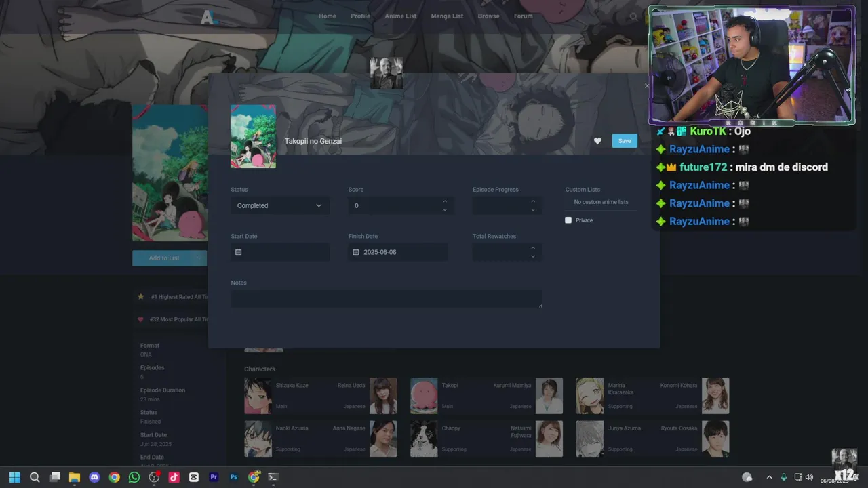Image resolution: width=868 pixels, height=488 pixels.
Task: Increase Total Rewatches with up arrow
Action: pyautogui.click(x=533, y=248)
